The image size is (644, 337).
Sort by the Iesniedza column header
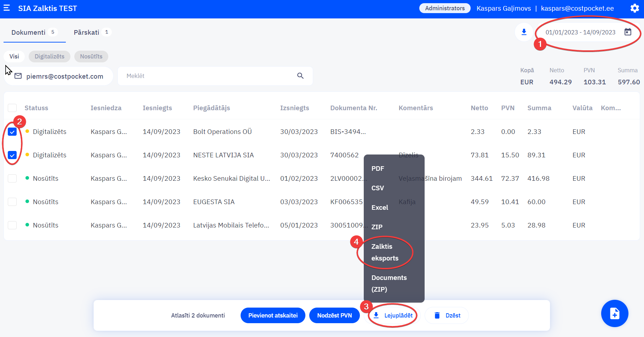[x=106, y=108]
